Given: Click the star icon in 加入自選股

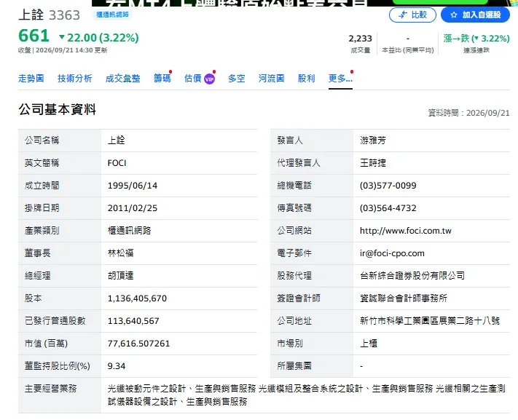Looking at the screenshot, I should (454, 15).
